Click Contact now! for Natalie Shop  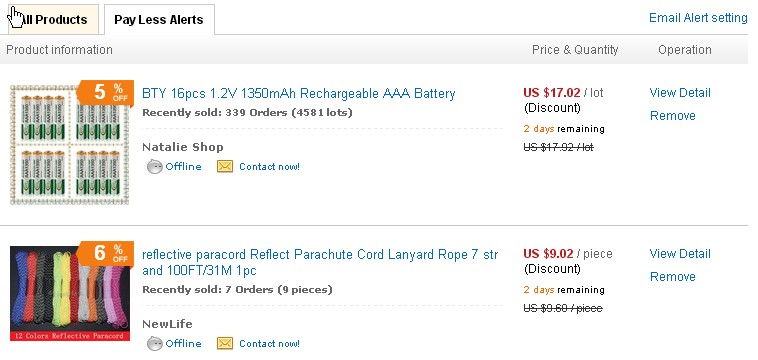point(269,167)
